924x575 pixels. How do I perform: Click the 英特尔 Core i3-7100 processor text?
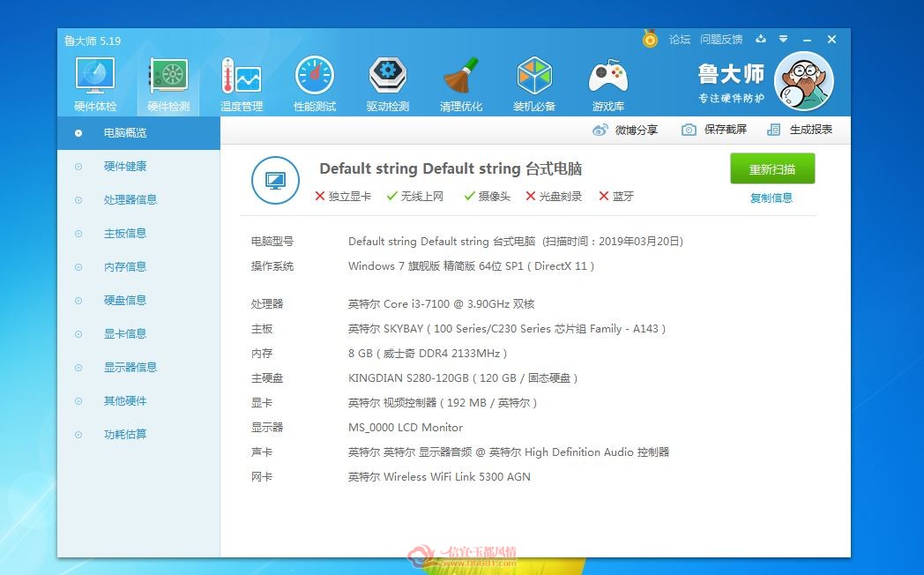point(442,304)
